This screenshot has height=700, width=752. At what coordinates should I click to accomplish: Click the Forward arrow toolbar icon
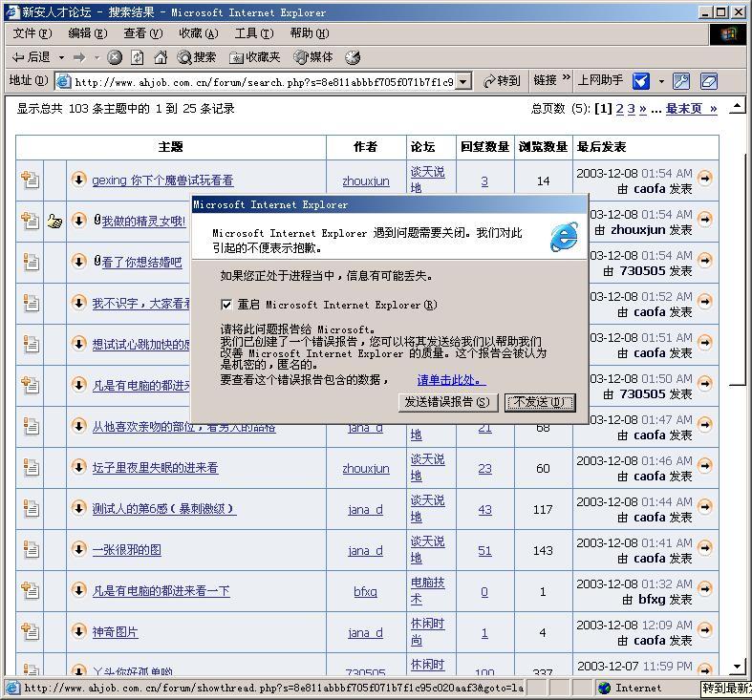[79, 57]
